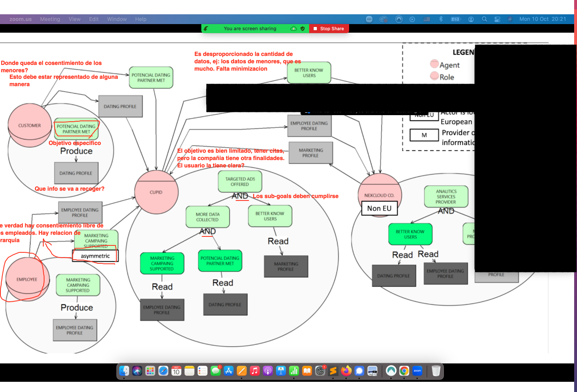Click the 'asymmetric' label box in diagram
Image resolution: width=577 pixels, height=392 pixels.
click(95, 256)
